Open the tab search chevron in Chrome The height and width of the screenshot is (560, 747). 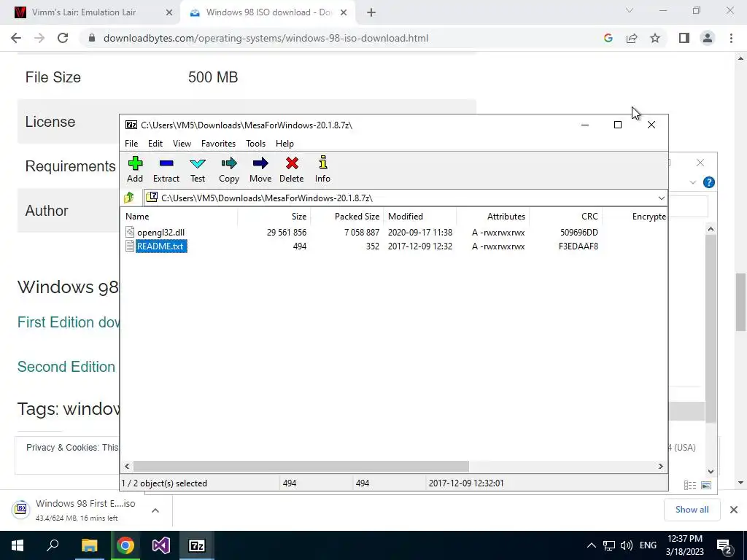(630, 10)
